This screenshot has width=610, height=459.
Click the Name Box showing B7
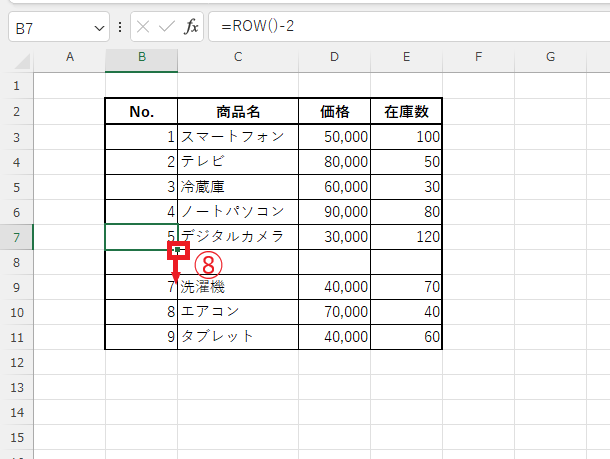click(59, 27)
